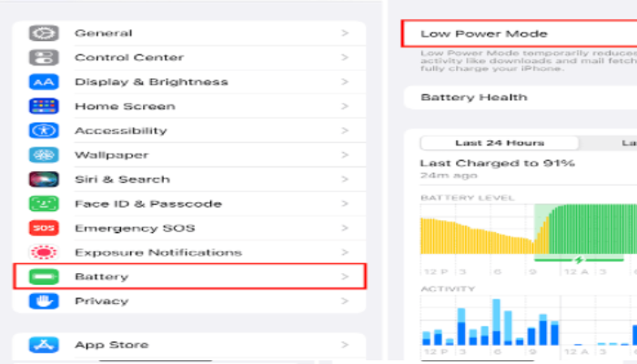Click chevron on Wallpaper row

coord(345,155)
